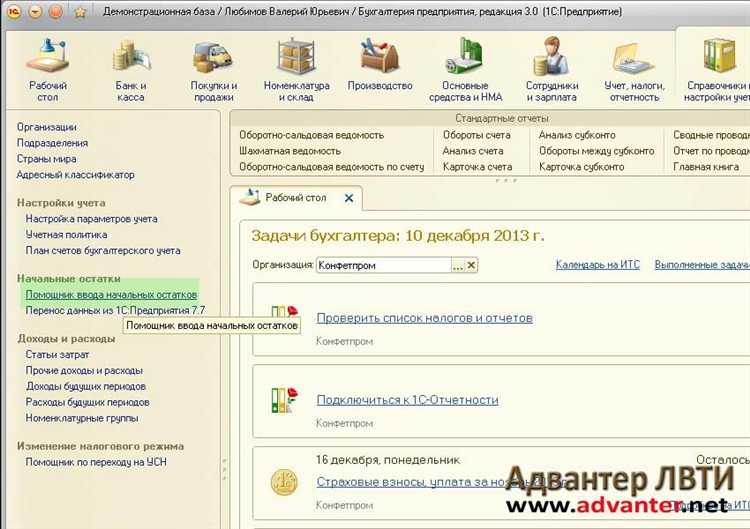Open the Рабочий стол section icon
The height and width of the screenshot is (529, 750).
pos(47,60)
